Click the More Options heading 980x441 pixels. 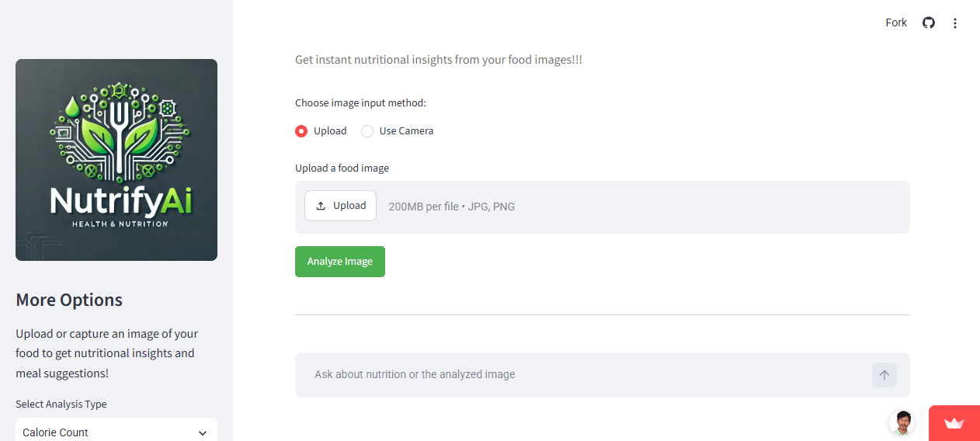click(x=69, y=300)
